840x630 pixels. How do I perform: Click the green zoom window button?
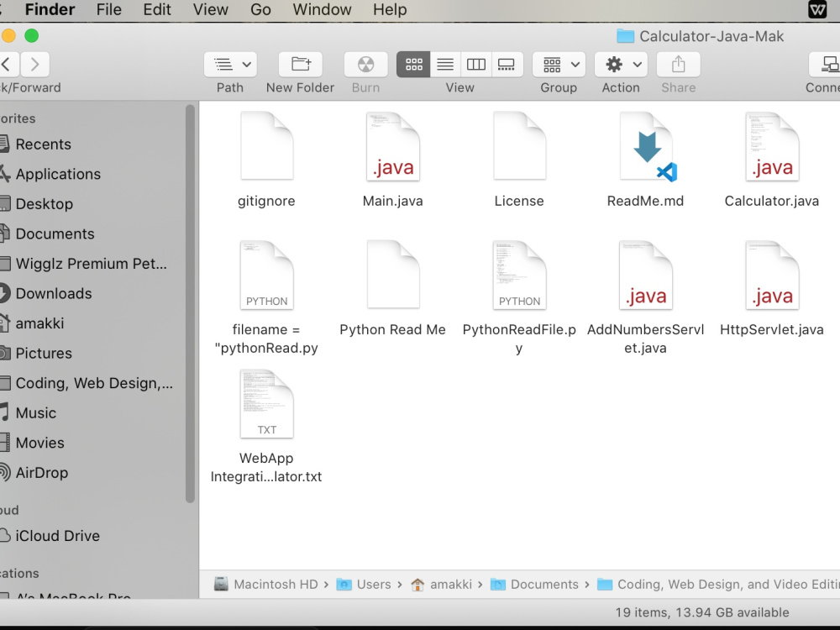[x=32, y=36]
